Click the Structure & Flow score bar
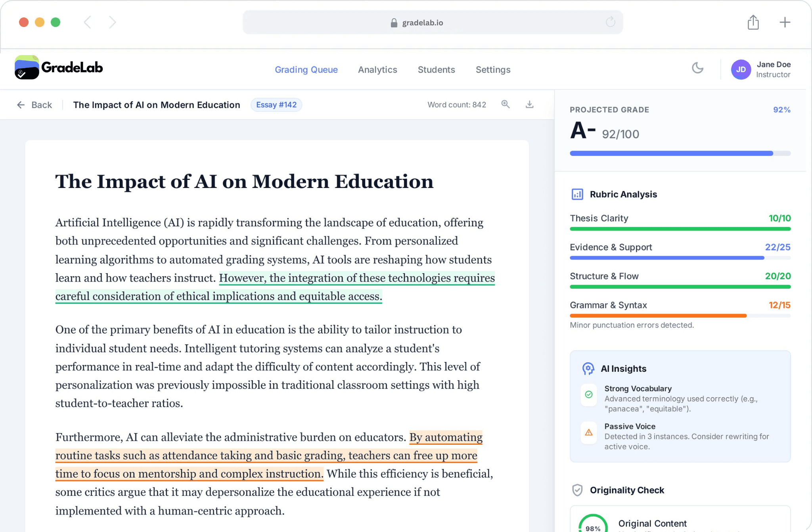812x532 pixels. point(680,287)
